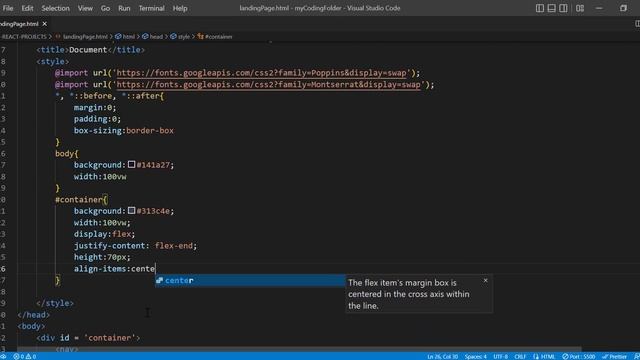The image size is (640, 360).
Task: Click the '*, *::before, *::after{' selector line
Action: pyautogui.click(x=109, y=96)
